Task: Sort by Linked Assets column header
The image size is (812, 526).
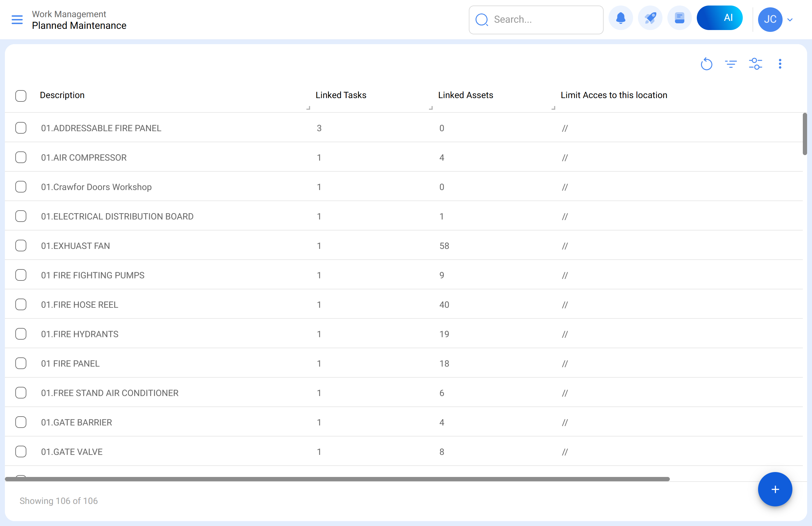Action: point(465,95)
